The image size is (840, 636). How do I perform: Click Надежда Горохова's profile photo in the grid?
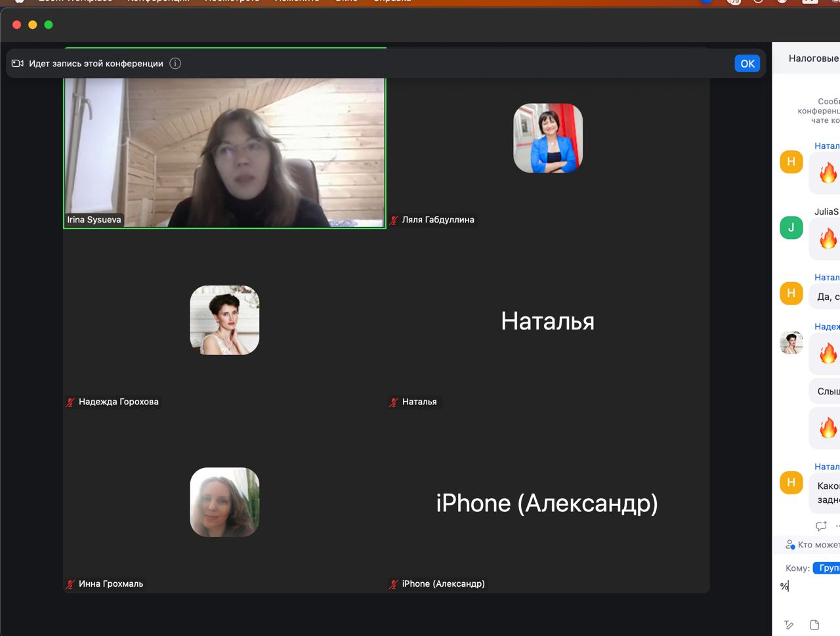pos(224,320)
